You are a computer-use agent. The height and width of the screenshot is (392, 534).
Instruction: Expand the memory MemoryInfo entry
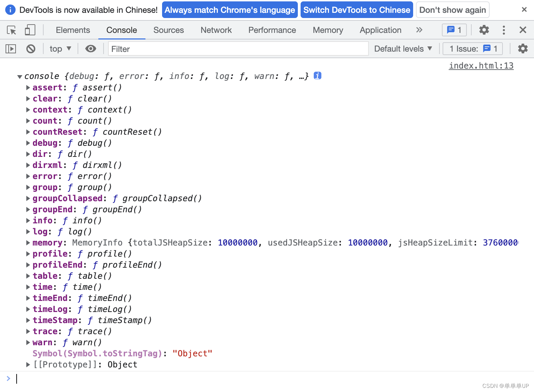[x=28, y=243]
